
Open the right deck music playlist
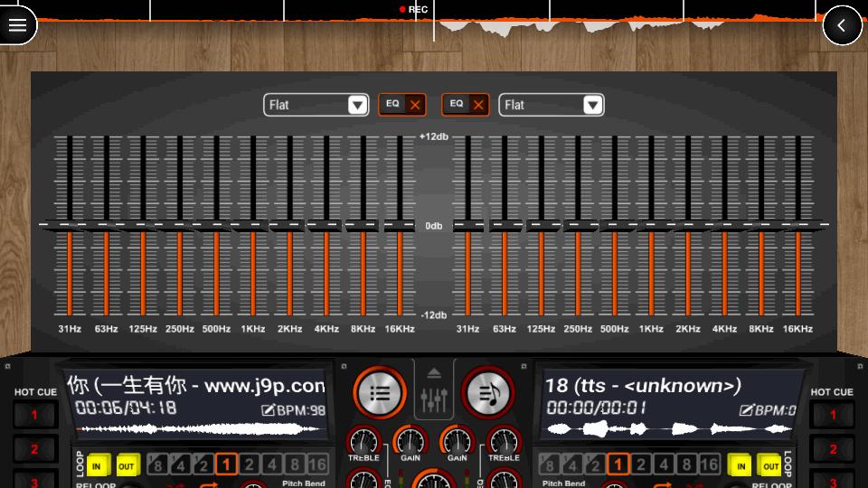(488, 393)
